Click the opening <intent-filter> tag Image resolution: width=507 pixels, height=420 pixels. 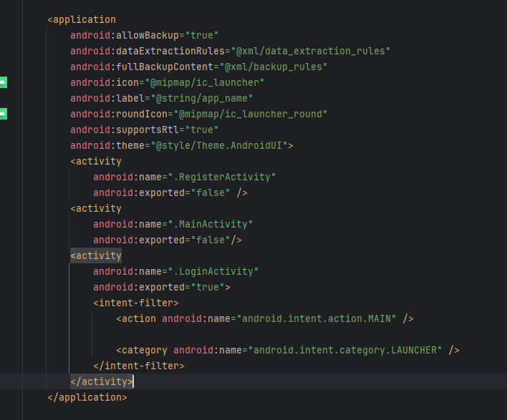136,303
